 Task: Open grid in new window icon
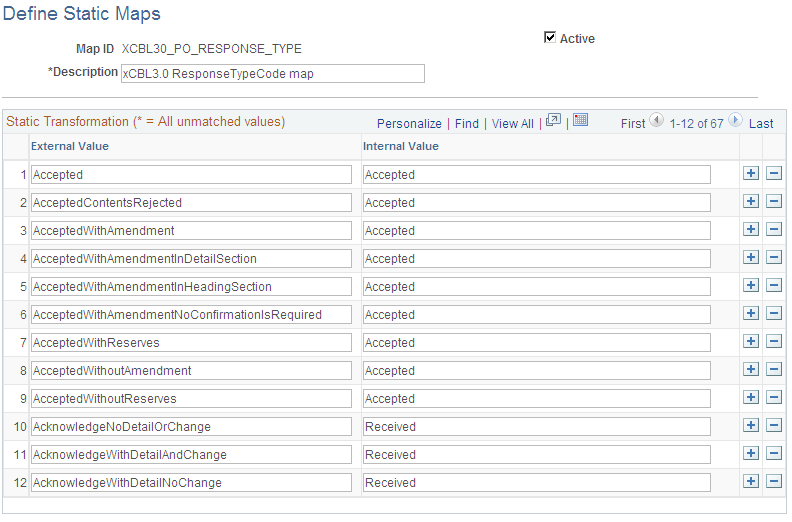[x=553, y=120]
